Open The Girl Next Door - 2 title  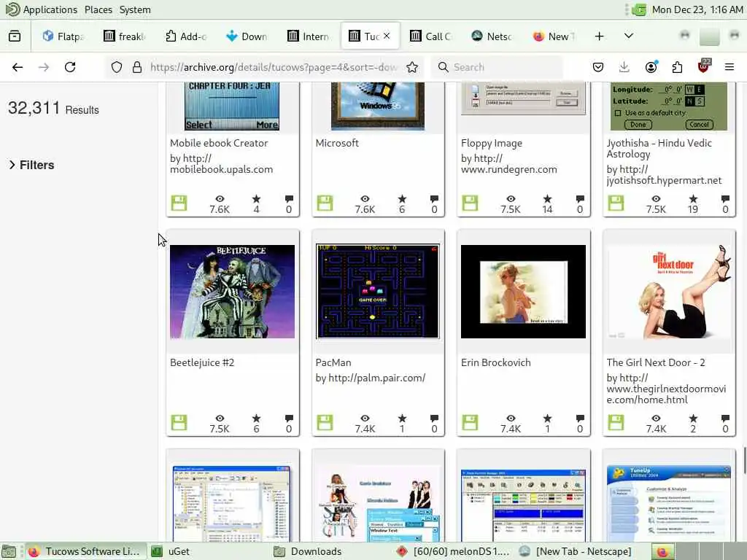656,362
